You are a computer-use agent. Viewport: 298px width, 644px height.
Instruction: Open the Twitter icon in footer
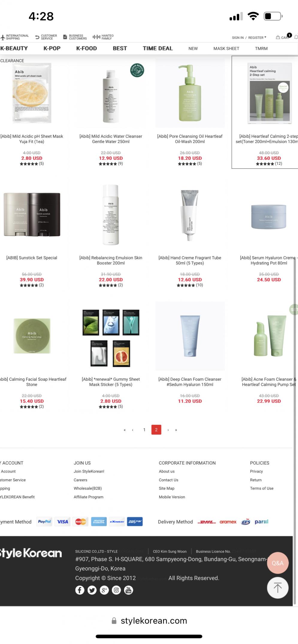point(92,590)
